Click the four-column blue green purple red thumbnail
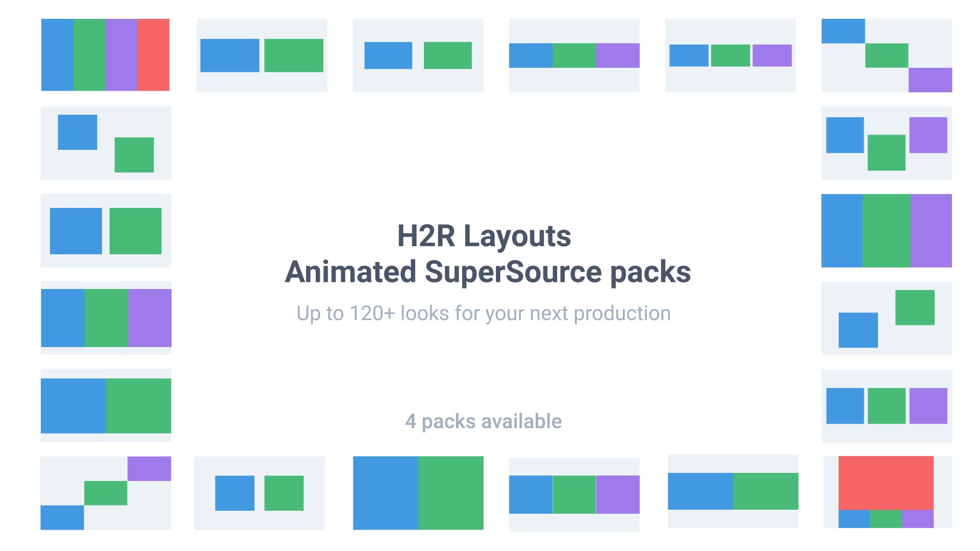The image size is (980, 551). [105, 55]
